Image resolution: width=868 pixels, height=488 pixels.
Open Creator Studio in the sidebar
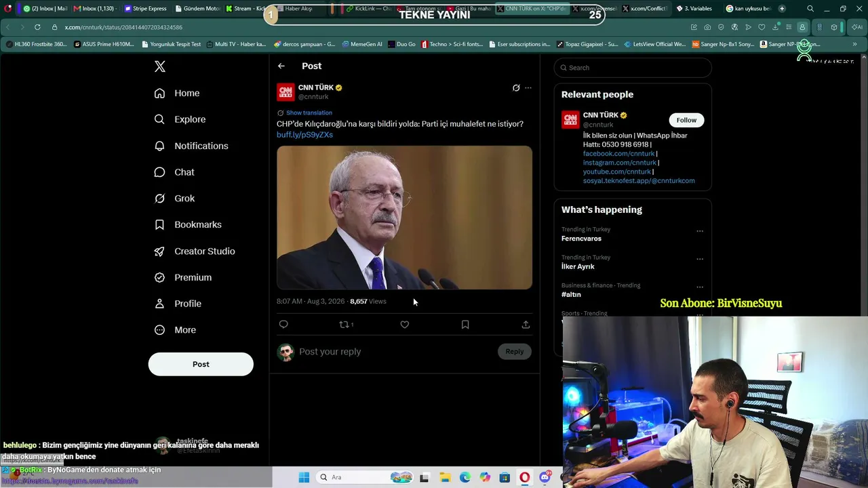195,251
